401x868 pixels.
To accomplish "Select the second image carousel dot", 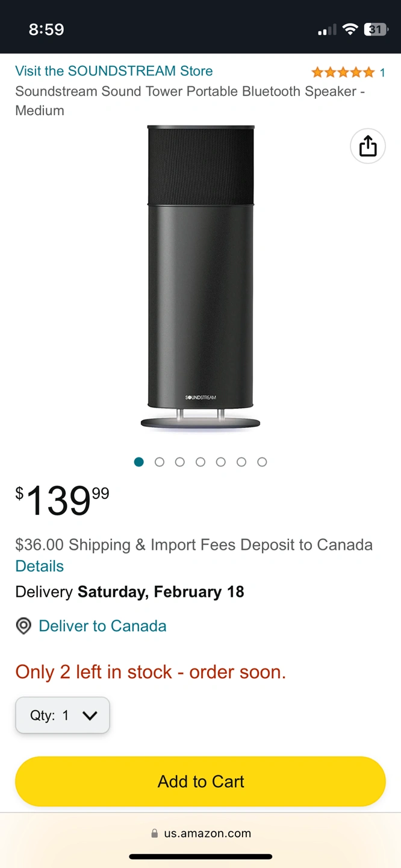I will pos(160,462).
